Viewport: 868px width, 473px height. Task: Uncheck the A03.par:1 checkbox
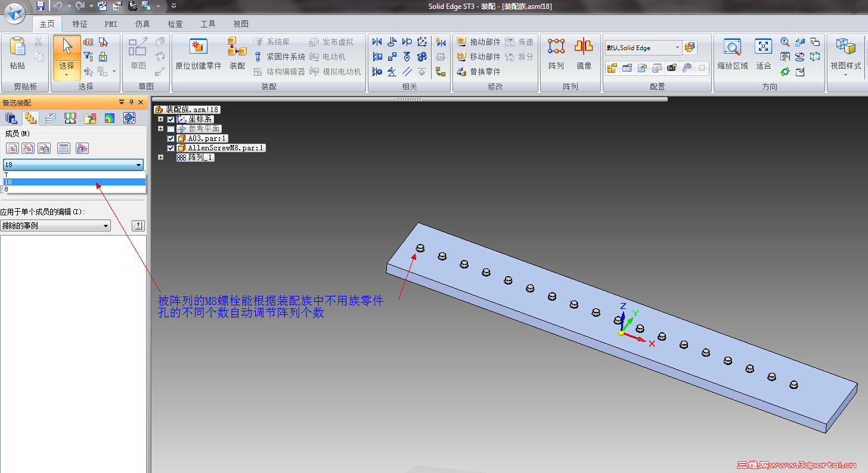pyautogui.click(x=171, y=138)
